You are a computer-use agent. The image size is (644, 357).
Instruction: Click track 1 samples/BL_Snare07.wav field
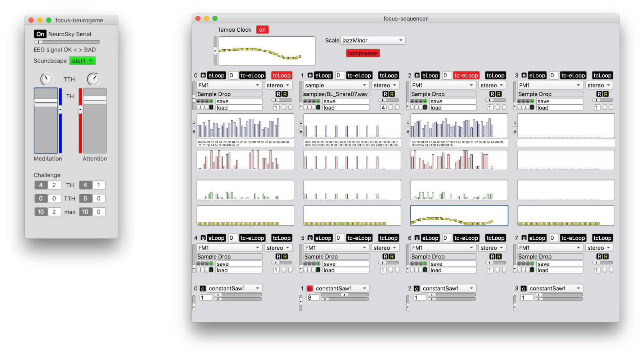(x=336, y=94)
